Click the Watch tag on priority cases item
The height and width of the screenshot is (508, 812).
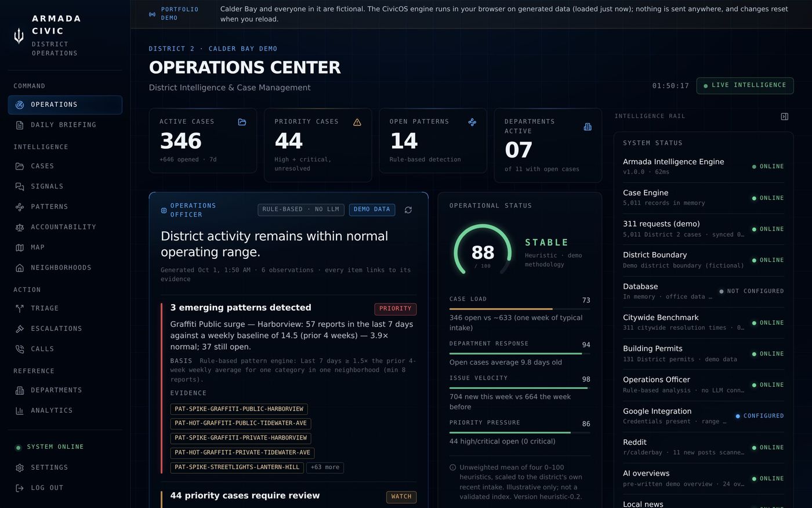click(x=401, y=497)
